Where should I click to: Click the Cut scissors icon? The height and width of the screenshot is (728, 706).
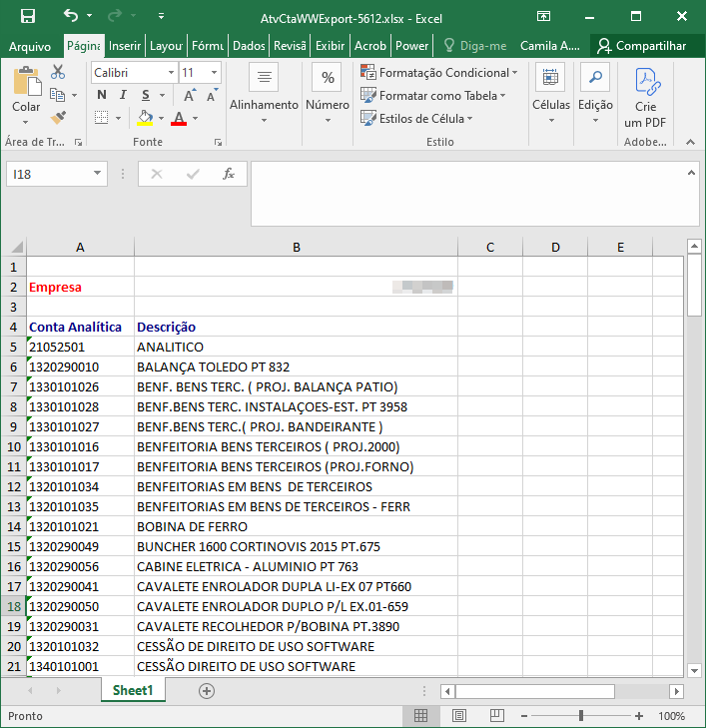tap(58, 72)
